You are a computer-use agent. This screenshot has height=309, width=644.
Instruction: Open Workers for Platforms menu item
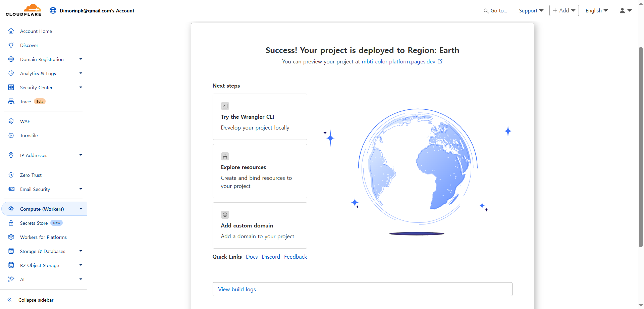point(43,237)
